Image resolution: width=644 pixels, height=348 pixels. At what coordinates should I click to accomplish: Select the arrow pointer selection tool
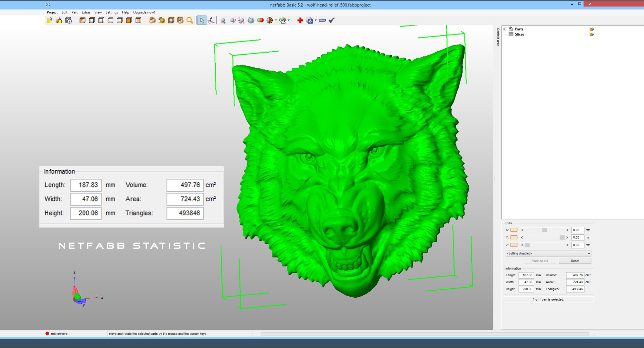tap(202, 20)
